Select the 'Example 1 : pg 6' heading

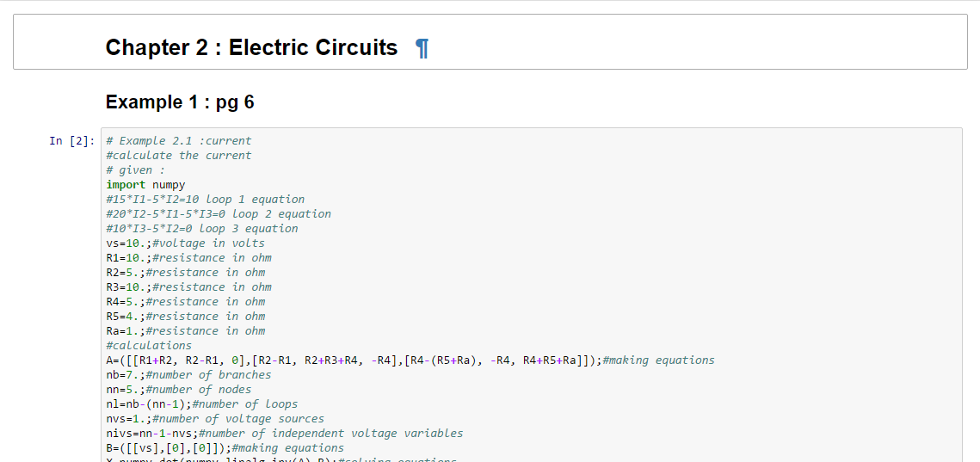point(180,102)
